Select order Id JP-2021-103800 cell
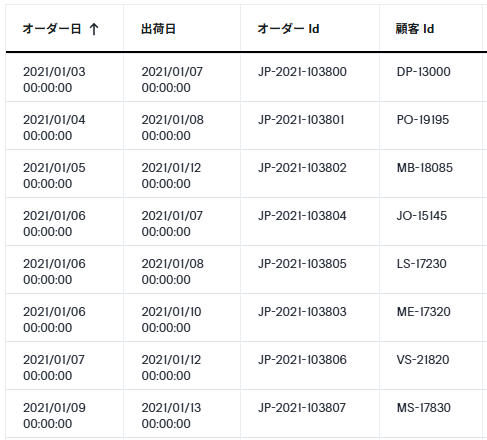 [310, 78]
